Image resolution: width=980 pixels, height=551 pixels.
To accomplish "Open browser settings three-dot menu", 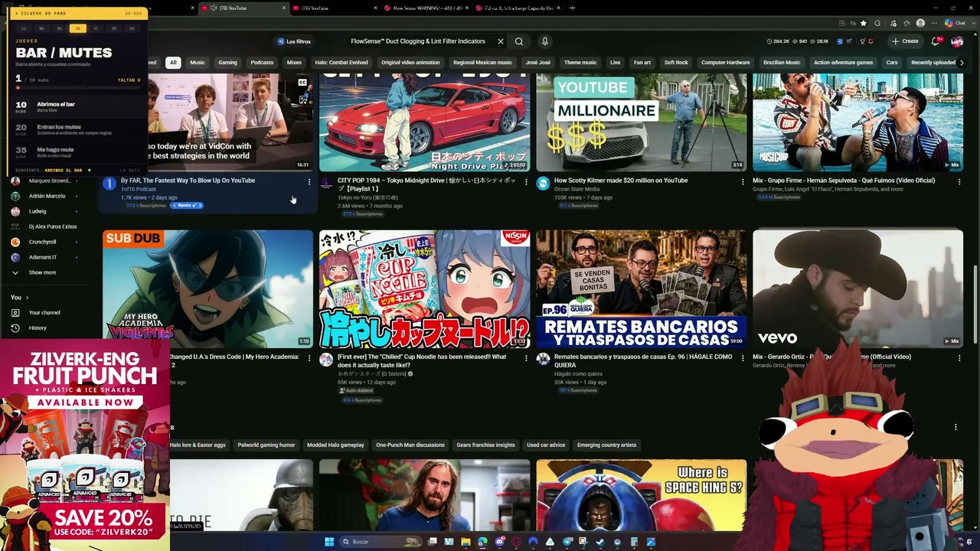I will [x=933, y=23].
